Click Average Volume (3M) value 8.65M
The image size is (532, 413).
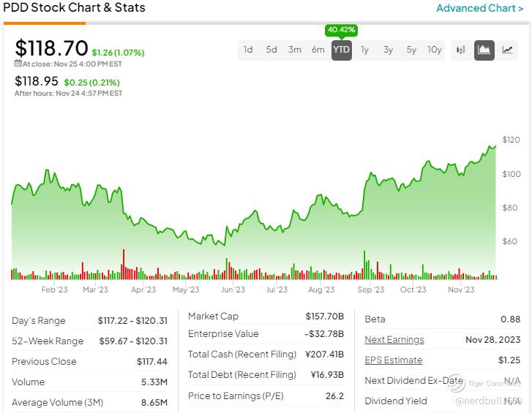click(154, 403)
